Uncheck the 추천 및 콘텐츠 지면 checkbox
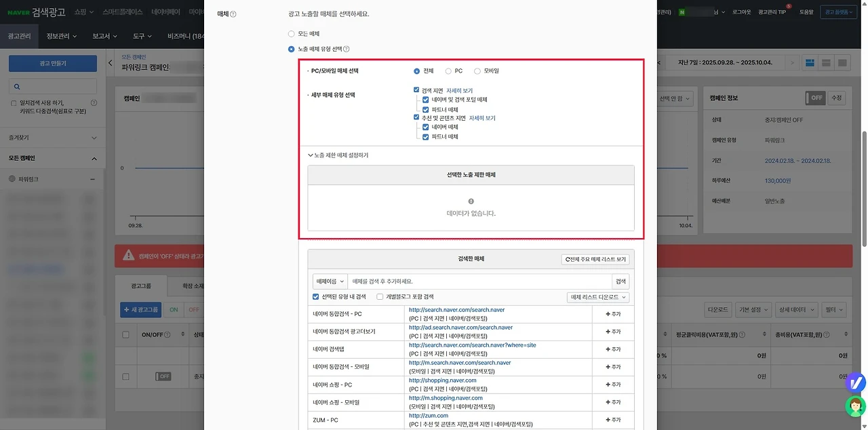This screenshot has height=430, width=868. pos(416,117)
